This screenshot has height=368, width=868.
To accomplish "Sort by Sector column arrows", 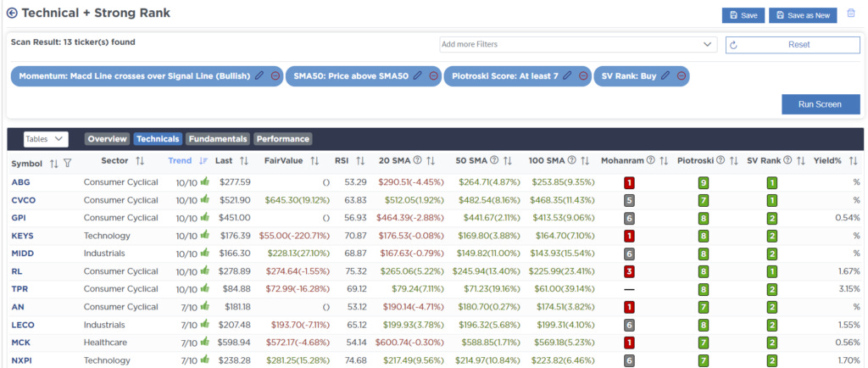I will point(140,161).
